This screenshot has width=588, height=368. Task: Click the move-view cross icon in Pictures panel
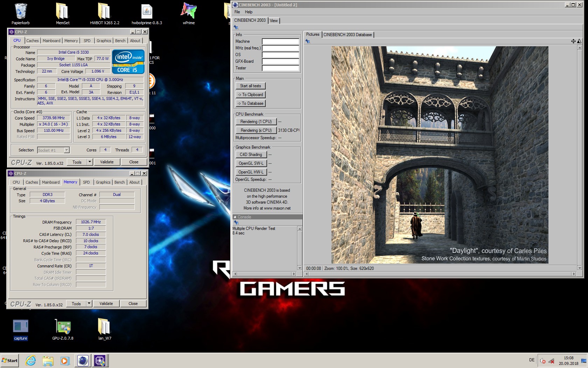tap(573, 41)
